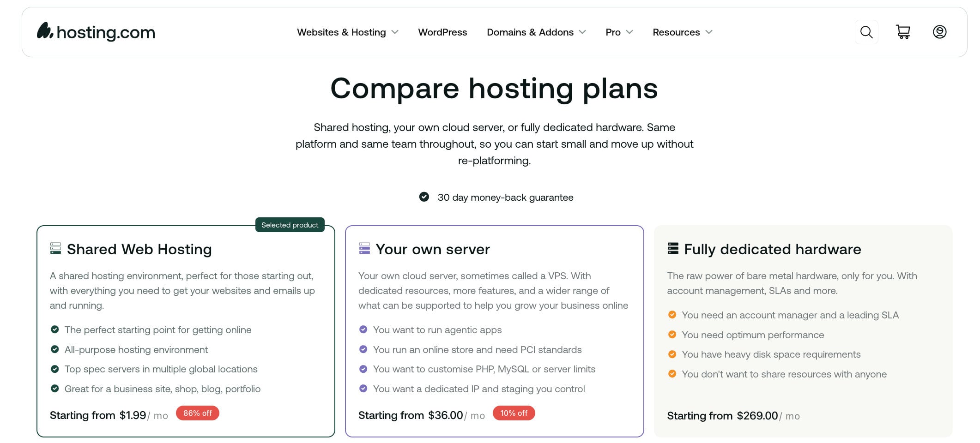Click the money-back guarantee checkmark icon

click(x=424, y=197)
